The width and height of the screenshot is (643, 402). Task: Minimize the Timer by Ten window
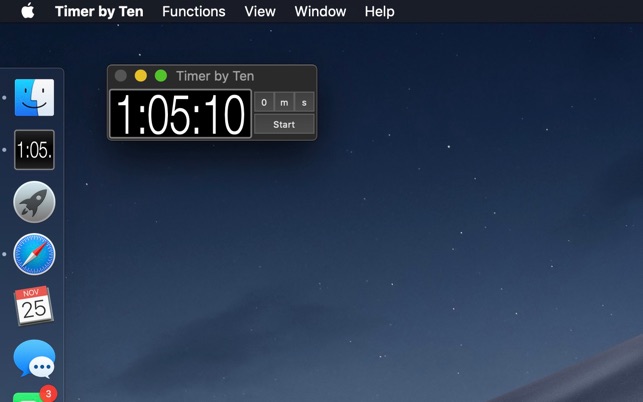[x=141, y=76]
